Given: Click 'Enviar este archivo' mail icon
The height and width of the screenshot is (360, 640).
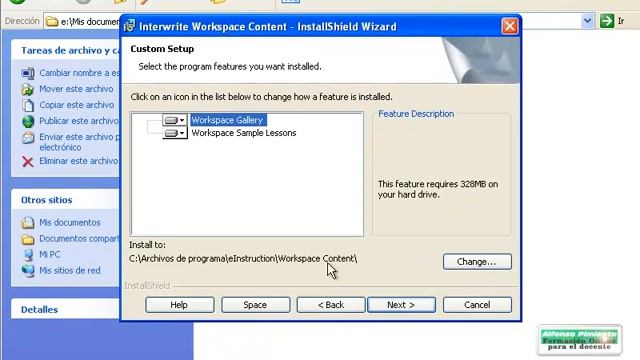Looking at the screenshot, I should click(28, 138).
